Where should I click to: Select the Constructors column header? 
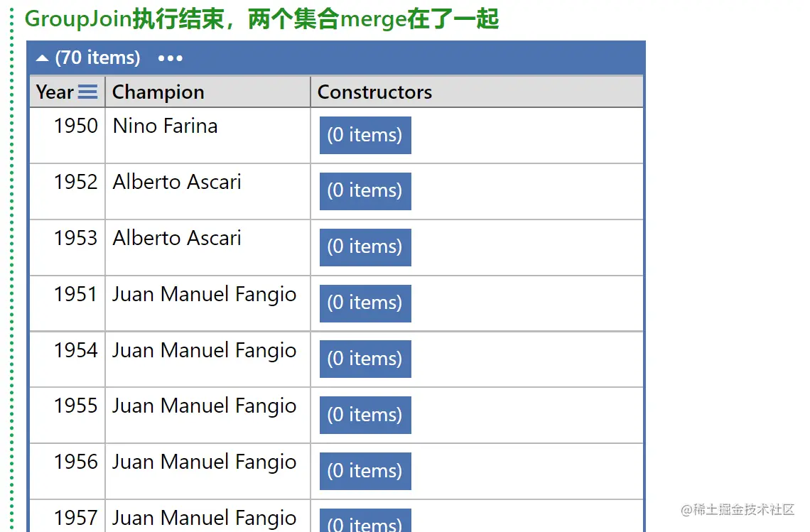tap(477, 92)
